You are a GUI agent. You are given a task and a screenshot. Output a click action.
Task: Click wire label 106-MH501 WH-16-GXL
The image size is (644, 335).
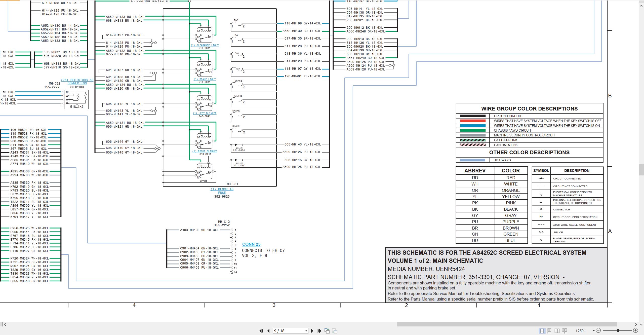pos(28,130)
